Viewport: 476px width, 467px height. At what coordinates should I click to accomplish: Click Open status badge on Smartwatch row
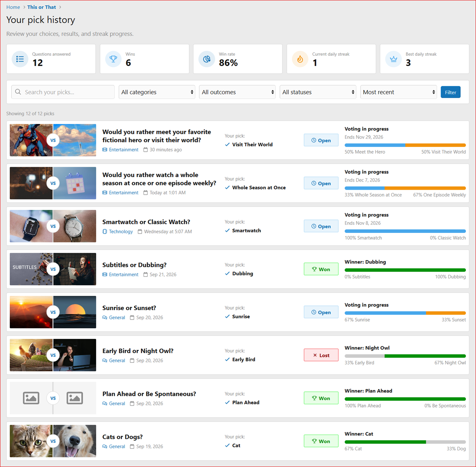pos(321,226)
